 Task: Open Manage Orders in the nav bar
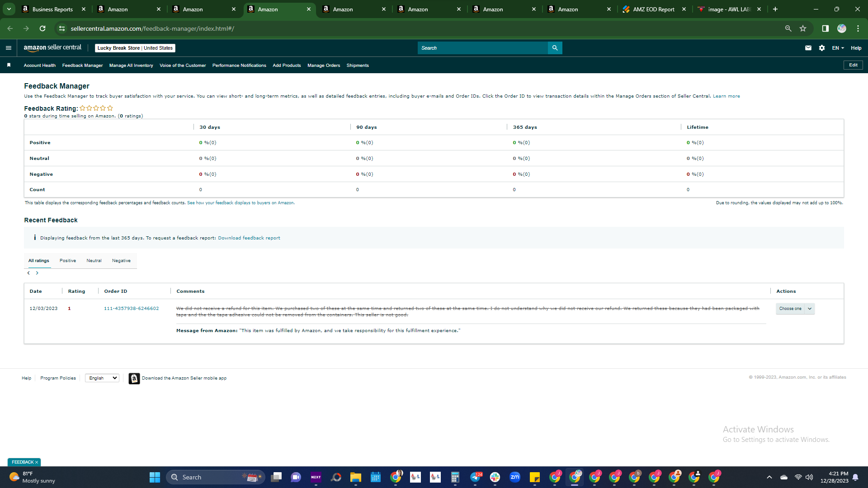point(324,66)
